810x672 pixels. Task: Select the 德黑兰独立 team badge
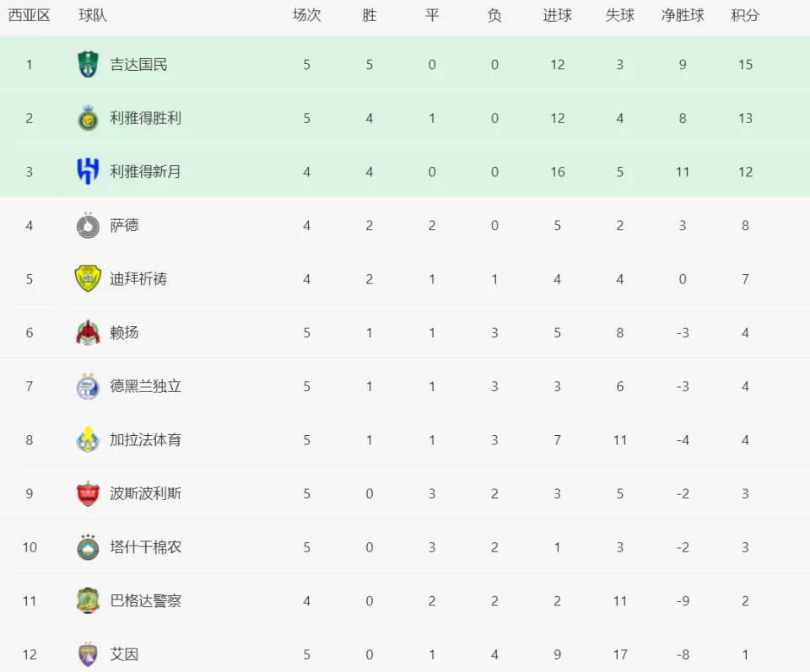[88, 386]
